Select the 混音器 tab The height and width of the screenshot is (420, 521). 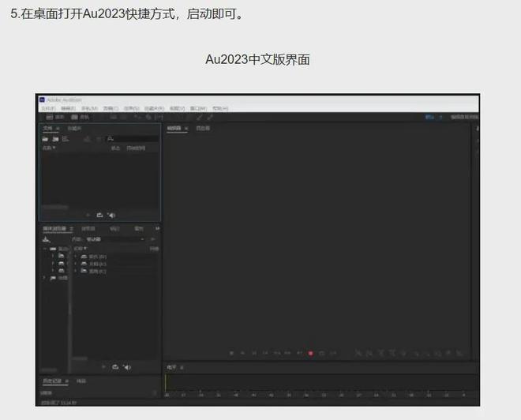click(203, 128)
